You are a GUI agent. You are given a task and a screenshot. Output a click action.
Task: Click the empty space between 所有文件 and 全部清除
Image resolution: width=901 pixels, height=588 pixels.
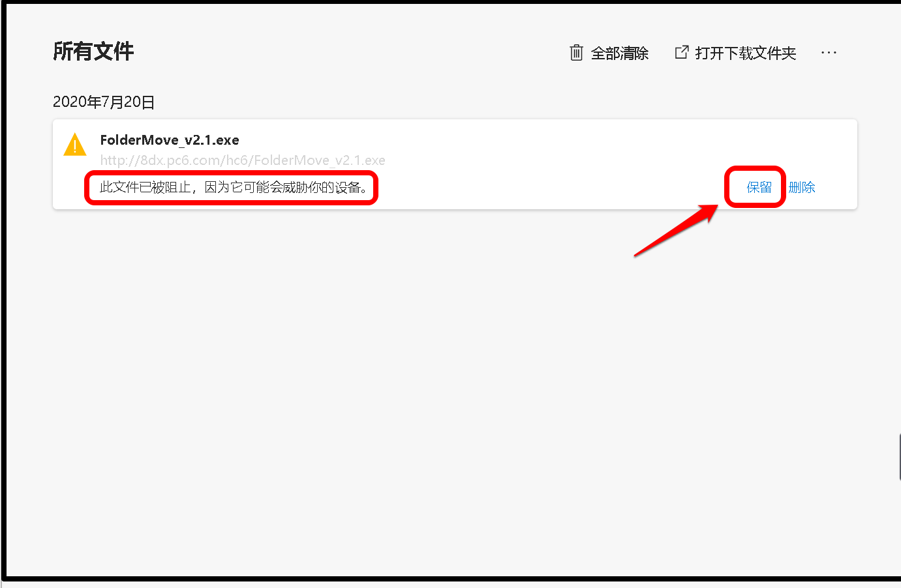tap(351, 52)
